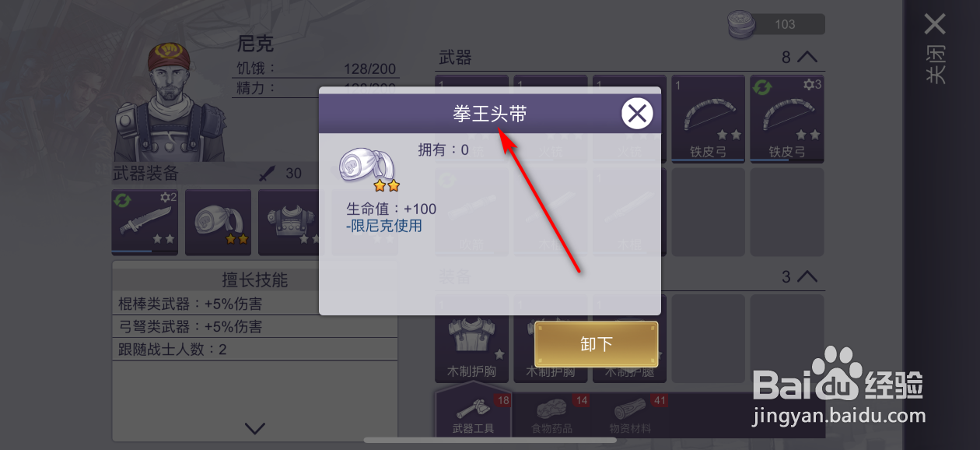
Task: Click the 卸下 unequip button
Action: pos(597,345)
